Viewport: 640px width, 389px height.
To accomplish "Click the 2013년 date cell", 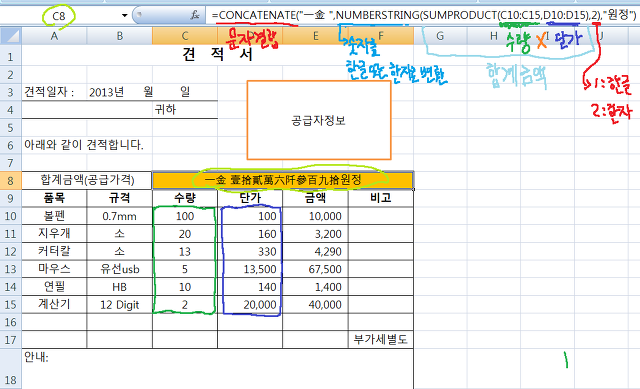I will pos(120,92).
